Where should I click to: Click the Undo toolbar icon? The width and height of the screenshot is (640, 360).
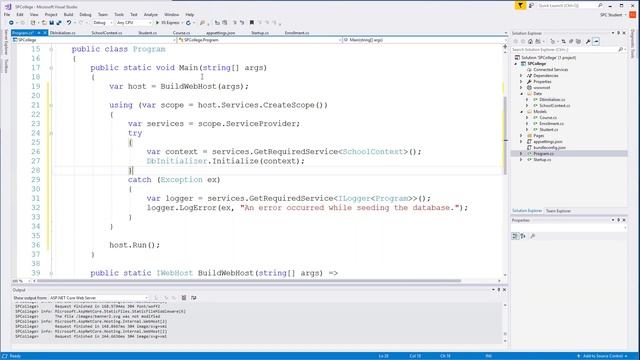click(69, 23)
